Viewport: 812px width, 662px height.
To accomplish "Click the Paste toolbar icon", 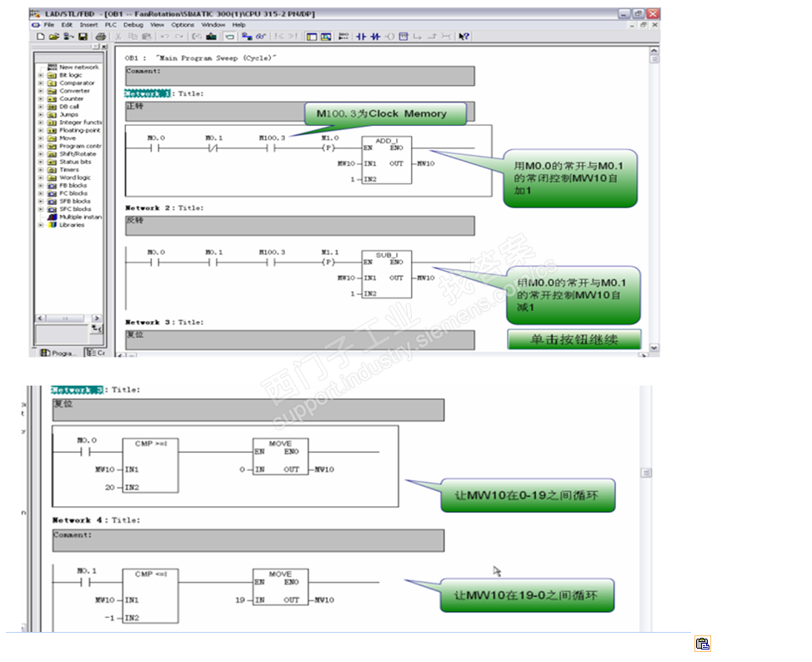I will pyautogui.click(x=147, y=36).
